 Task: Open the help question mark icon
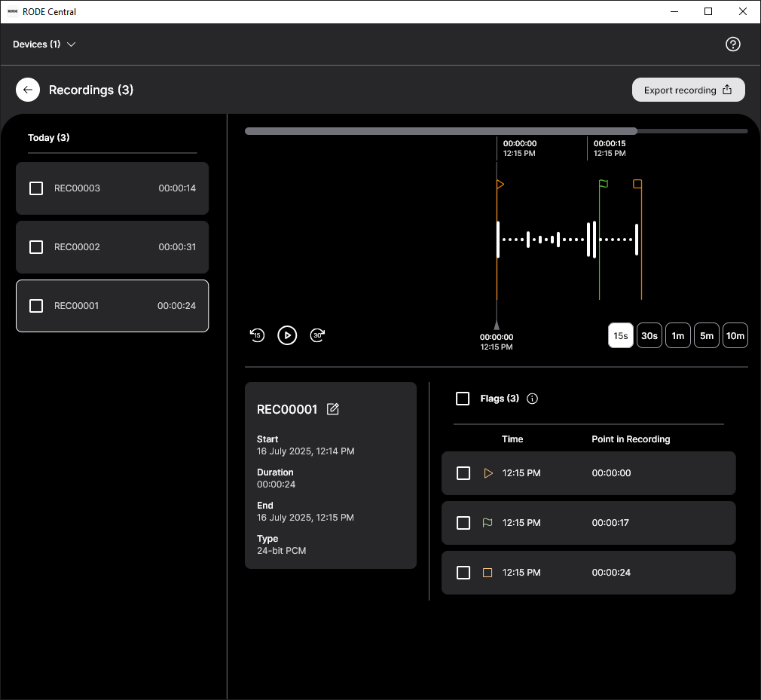pyautogui.click(x=732, y=44)
